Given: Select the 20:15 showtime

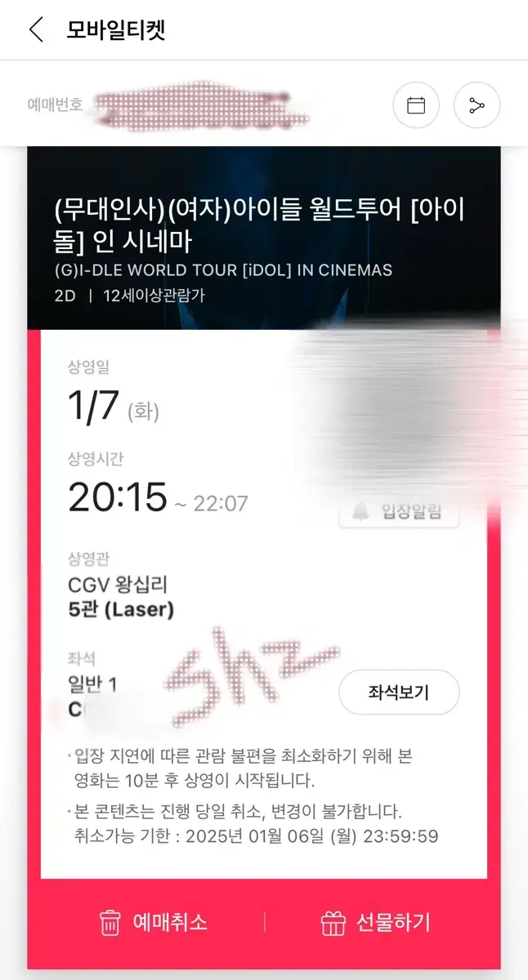Looking at the screenshot, I should pyautogui.click(x=118, y=497).
